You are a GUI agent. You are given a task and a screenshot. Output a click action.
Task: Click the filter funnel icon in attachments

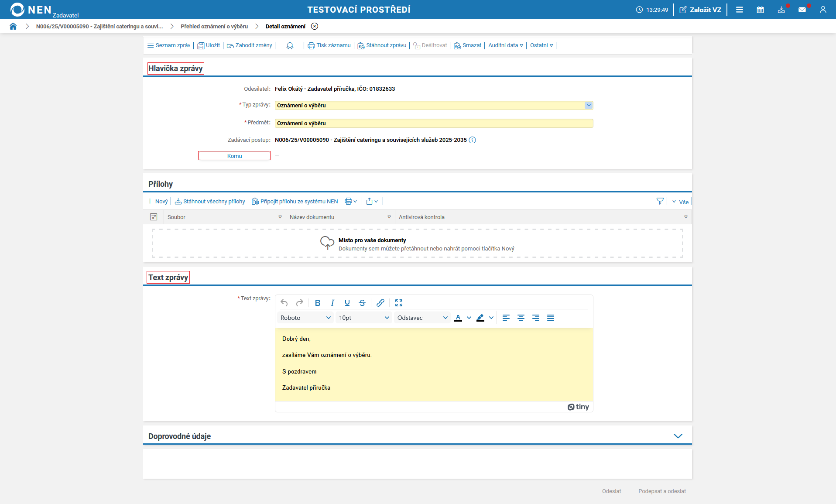pos(660,201)
